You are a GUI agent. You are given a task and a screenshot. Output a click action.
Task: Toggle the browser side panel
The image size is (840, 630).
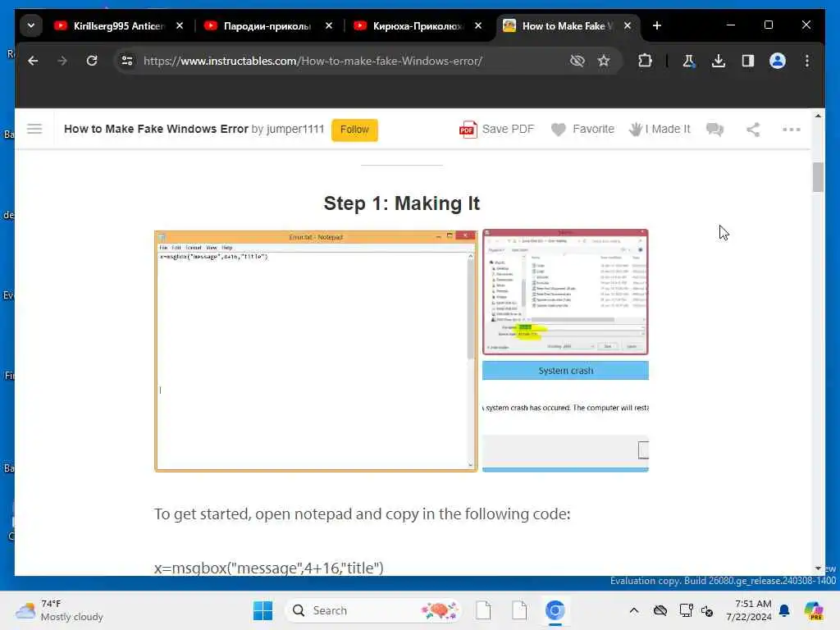coord(748,61)
